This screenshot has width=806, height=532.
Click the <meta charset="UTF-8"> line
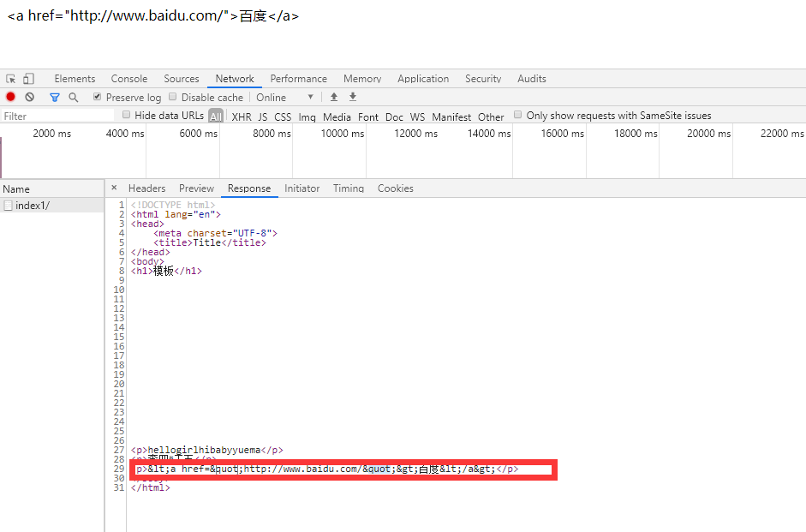click(x=215, y=233)
